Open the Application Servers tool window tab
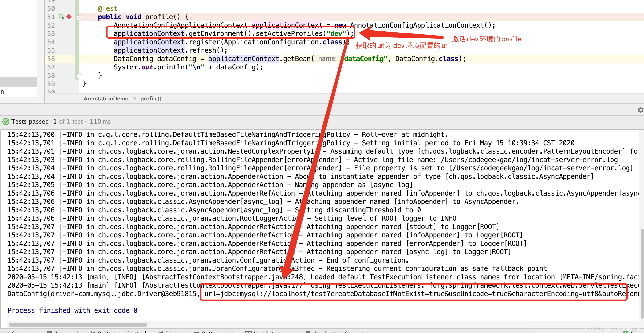The height and width of the screenshot is (333, 644). coord(338,332)
